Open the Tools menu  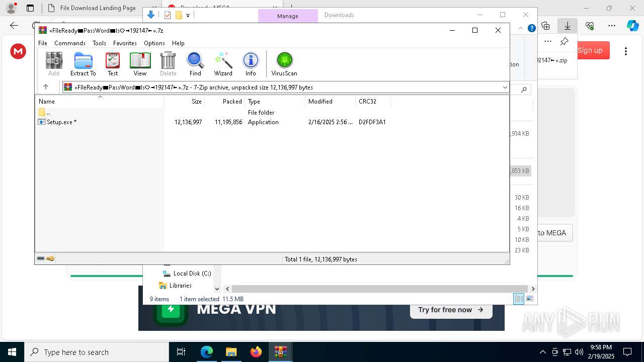[99, 43]
